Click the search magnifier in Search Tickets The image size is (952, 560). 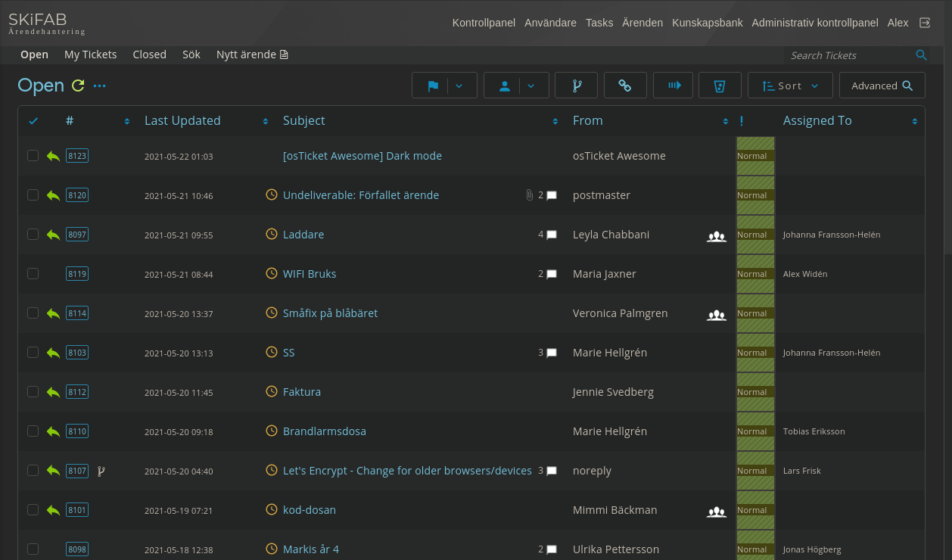(x=921, y=55)
